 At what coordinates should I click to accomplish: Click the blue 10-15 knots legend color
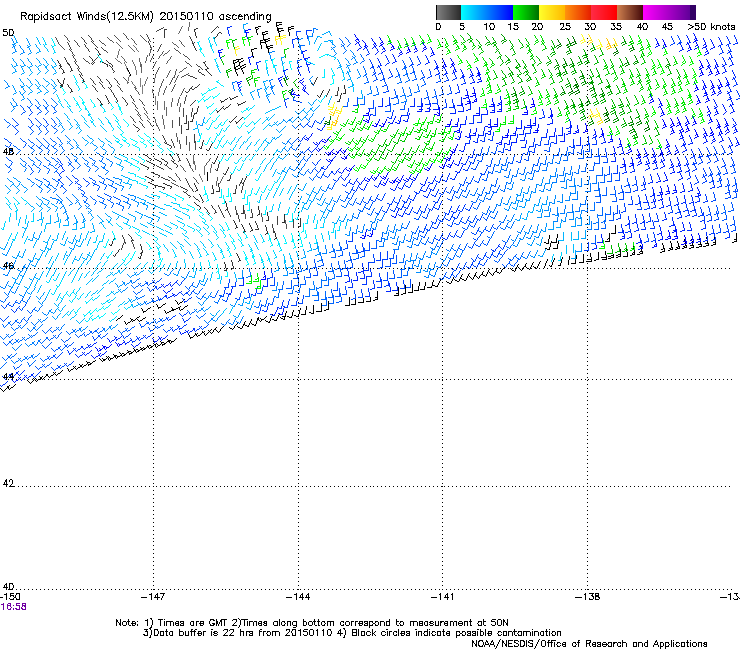pos(500,12)
